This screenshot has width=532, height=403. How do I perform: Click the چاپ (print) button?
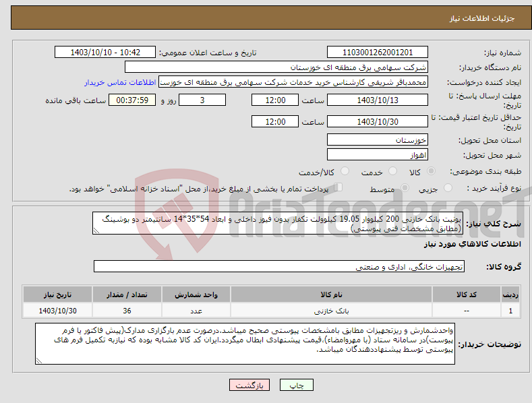[x=296, y=385]
